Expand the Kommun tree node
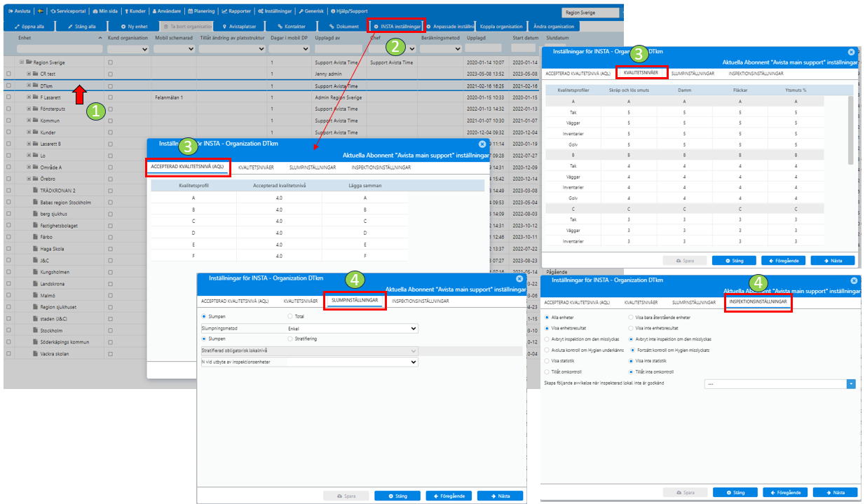Viewport: 865px width, 504px height. (29, 121)
